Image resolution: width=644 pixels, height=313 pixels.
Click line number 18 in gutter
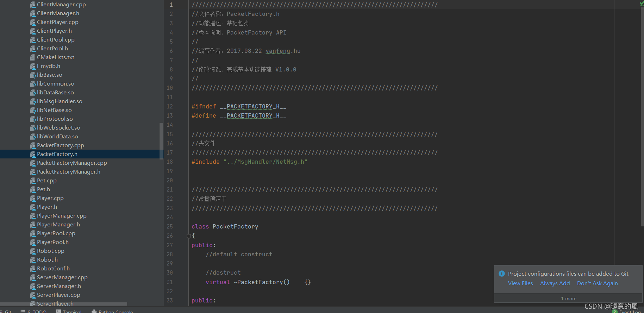pos(170,162)
